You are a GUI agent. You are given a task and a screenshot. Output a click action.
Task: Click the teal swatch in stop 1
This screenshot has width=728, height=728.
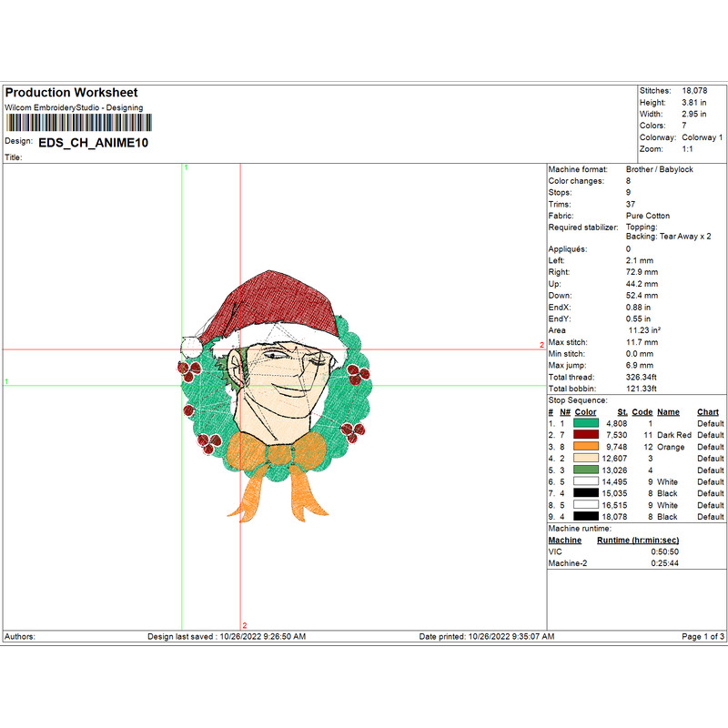pyautogui.click(x=587, y=424)
